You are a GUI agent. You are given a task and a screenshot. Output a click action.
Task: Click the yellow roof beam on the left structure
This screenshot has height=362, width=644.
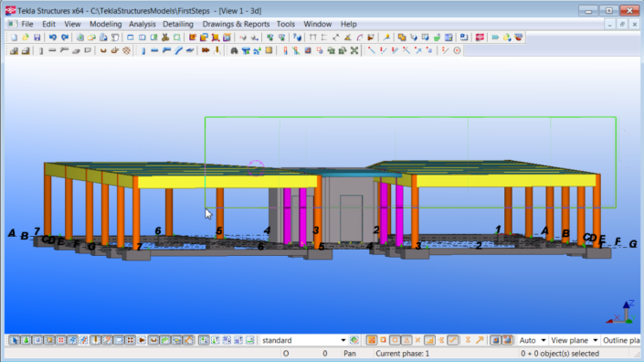[227, 182]
